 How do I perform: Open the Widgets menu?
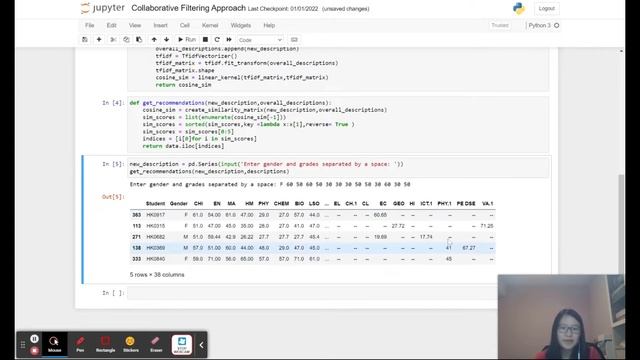point(241,25)
